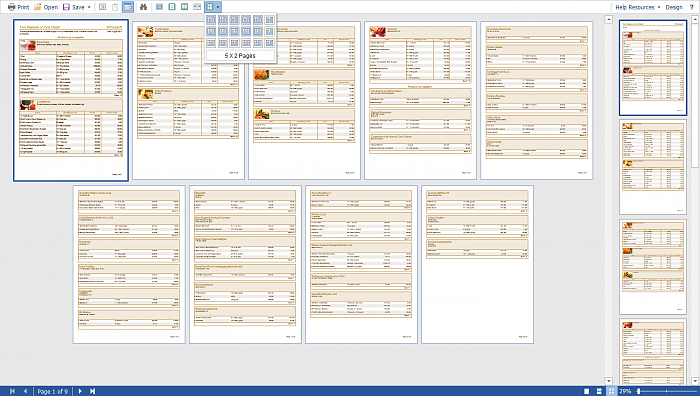This screenshot has width=700, height=396.
Task: Click the question mark help button
Action: click(692, 7)
